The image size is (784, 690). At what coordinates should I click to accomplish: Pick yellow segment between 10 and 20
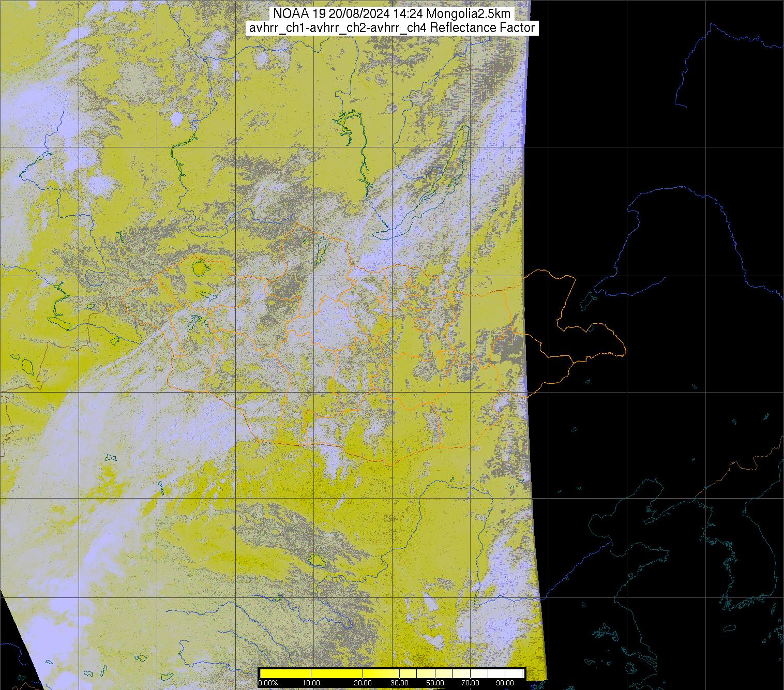tap(337, 673)
